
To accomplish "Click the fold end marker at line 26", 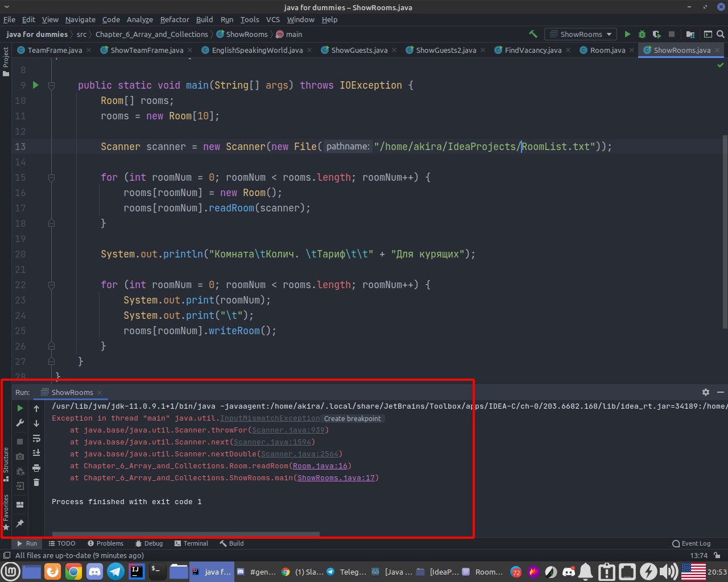I will point(51,346).
